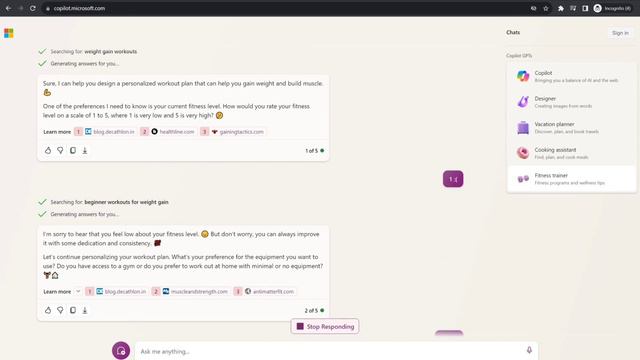This screenshot has height=360, width=640.
Task: Bookmark this page with the star icon
Action: tap(546, 8)
